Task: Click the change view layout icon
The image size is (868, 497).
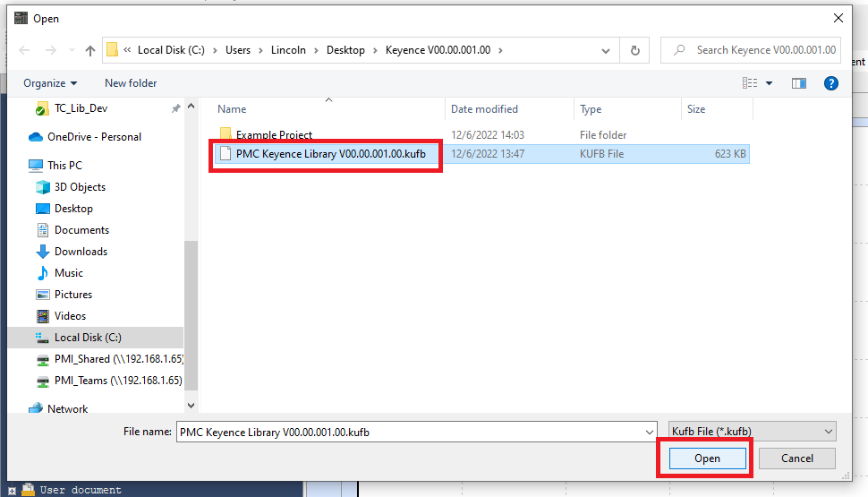Action: coord(750,83)
